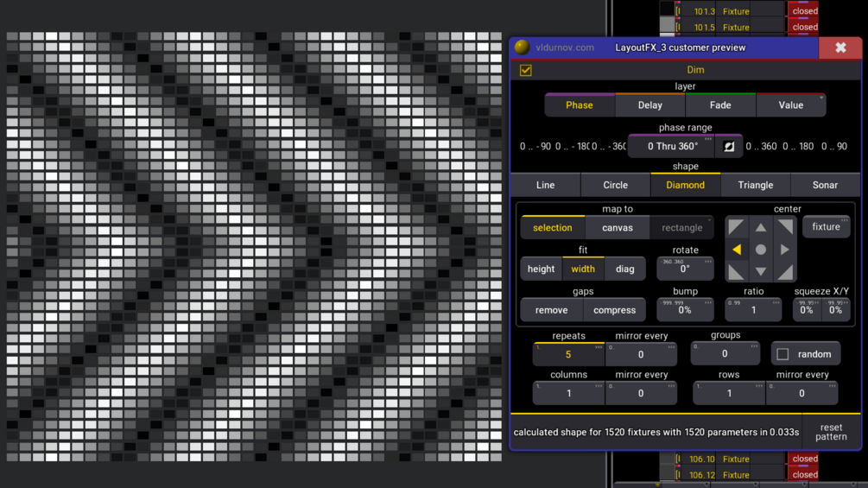Pick the 0 .. -180 phase preset

(572, 147)
